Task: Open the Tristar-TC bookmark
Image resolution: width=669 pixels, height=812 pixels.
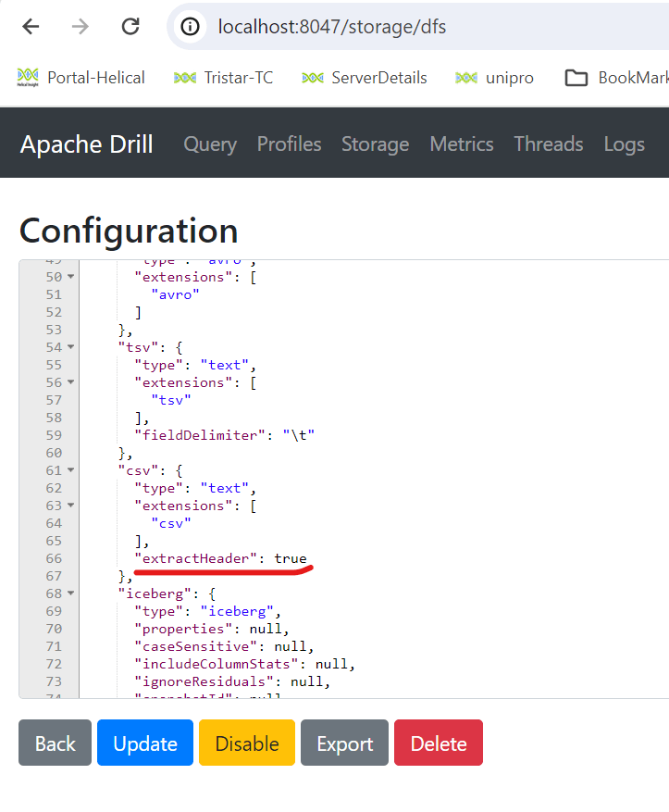Action: (224, 78)
